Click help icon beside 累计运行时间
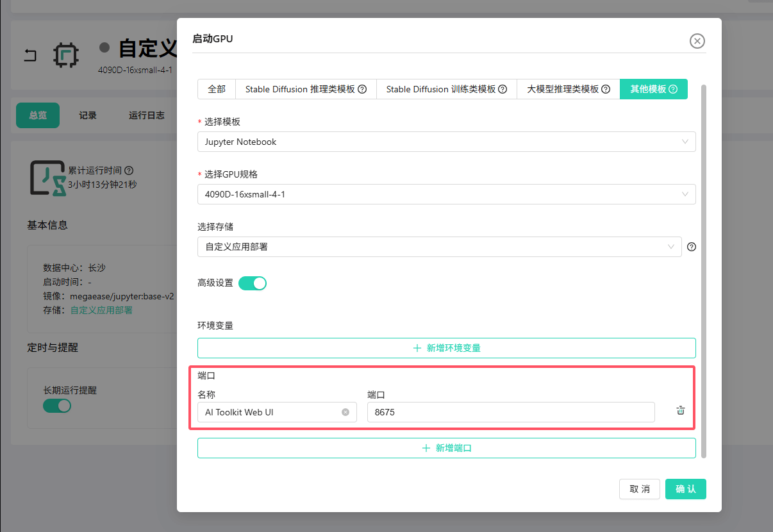Image resolution: width=773 pixels, height=532 pixels. [x=129, y=170]
